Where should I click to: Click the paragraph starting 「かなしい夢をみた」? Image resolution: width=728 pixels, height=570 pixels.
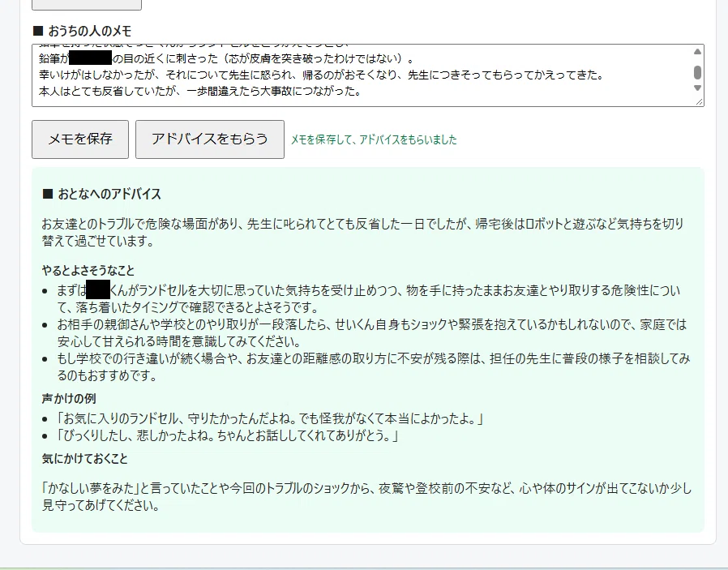[366, 497]
